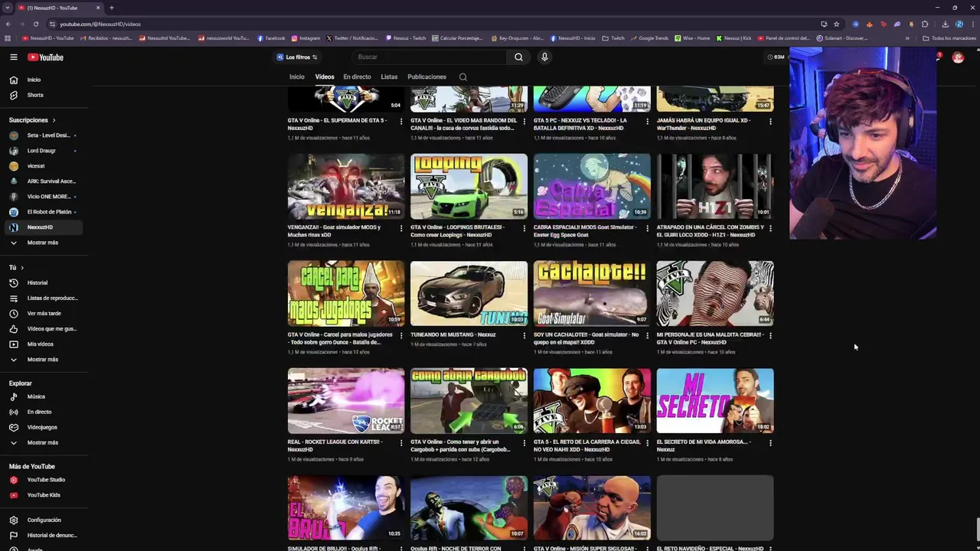
Task: Open Todos los marcadores folder
Action: tap(949, 38)
